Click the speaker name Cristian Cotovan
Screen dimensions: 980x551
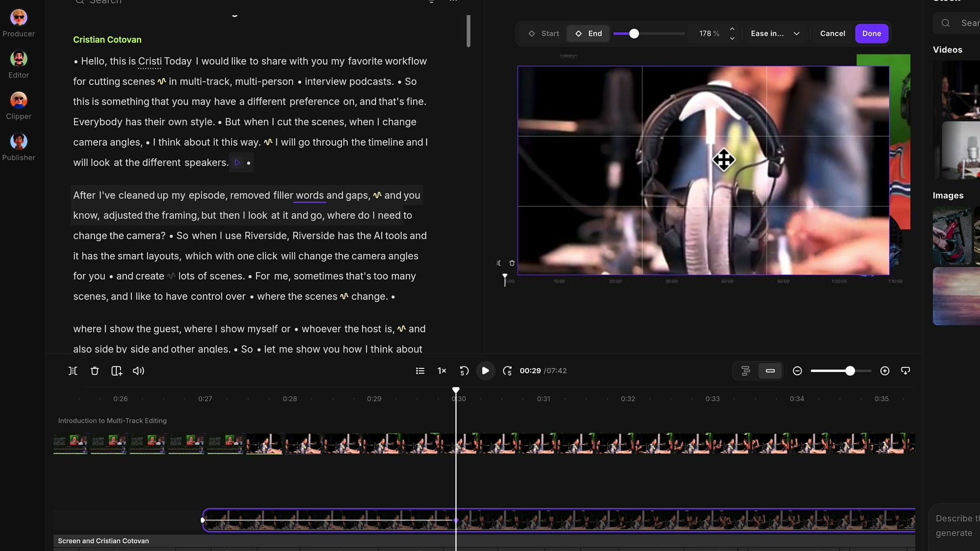[107, 40]
